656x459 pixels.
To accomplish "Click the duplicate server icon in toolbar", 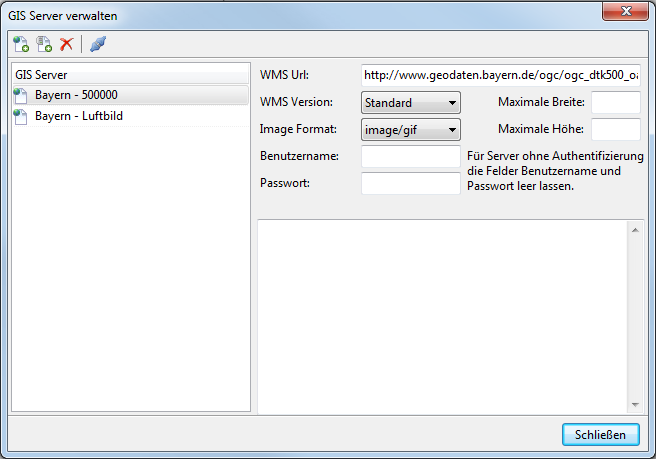I will click(x=44, y=44).
